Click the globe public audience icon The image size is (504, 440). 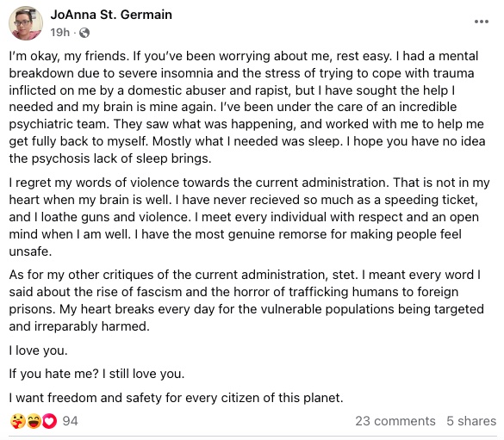(84, 33)
